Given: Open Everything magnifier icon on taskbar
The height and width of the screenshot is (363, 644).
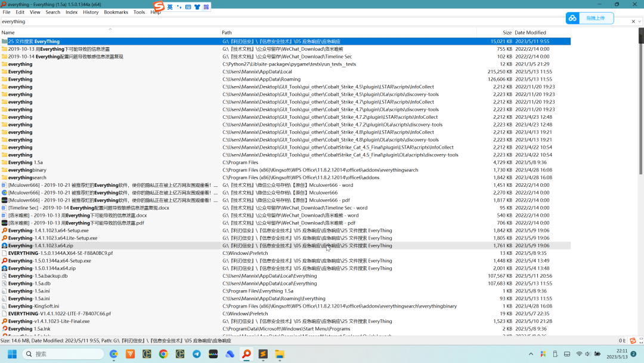Looking at the screenshot, I should (x=246, y=354).
